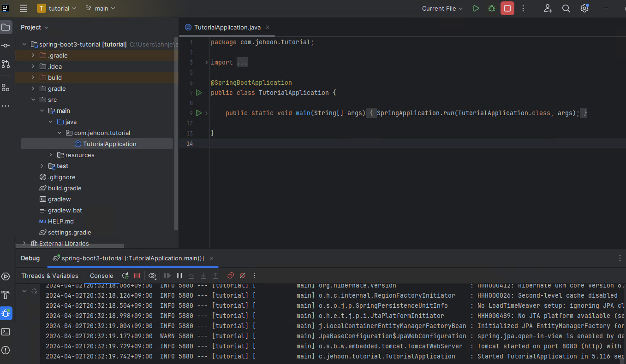Open Debug panel options at right edge

[x=620, y=258]
